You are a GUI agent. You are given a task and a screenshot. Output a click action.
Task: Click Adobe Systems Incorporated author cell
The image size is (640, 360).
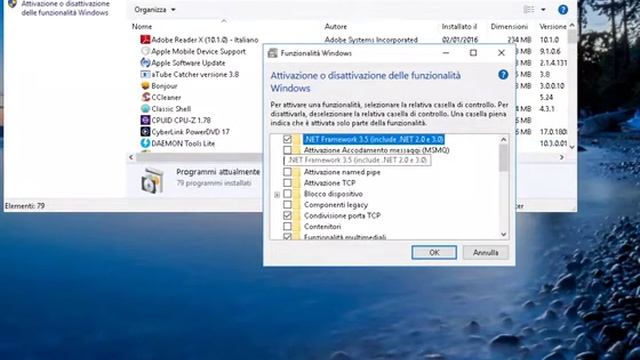point(371,40)
